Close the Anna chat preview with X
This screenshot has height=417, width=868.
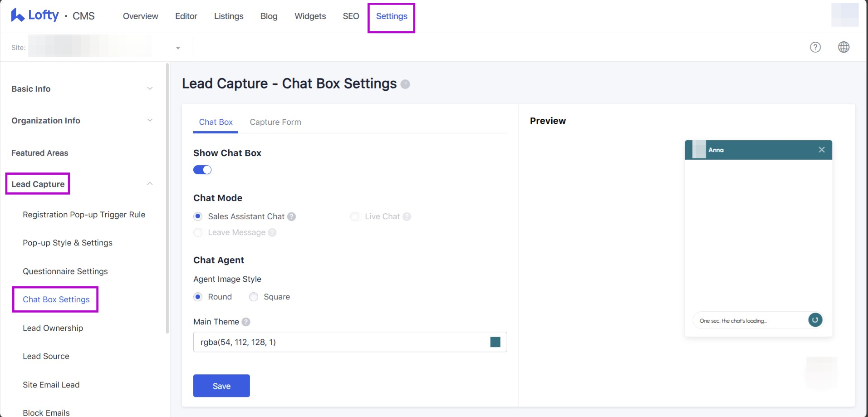click(821, 150)
